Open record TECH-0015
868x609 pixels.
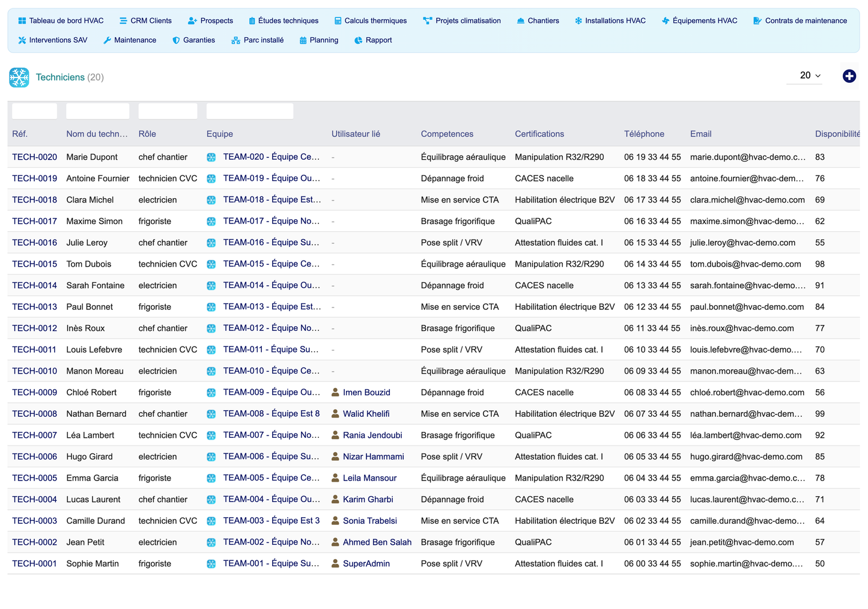pyautogui.click(x=34, y=264)
